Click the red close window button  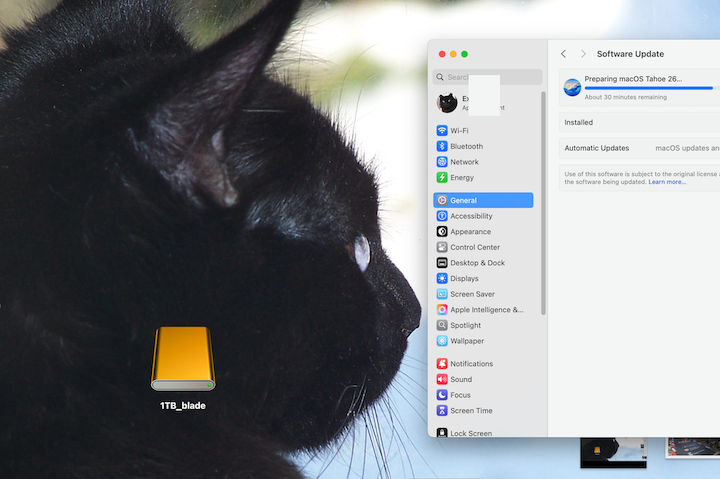click(x=442, y=54)
